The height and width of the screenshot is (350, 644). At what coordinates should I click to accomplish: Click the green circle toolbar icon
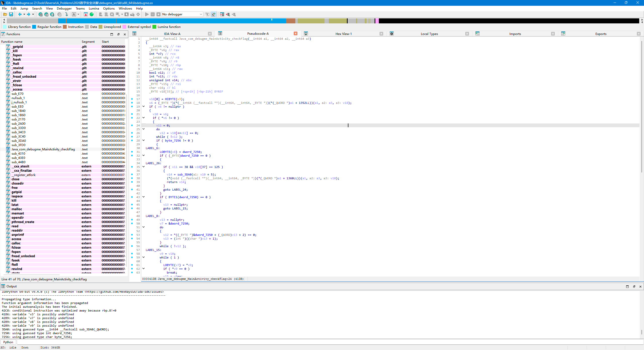[92, 14]
